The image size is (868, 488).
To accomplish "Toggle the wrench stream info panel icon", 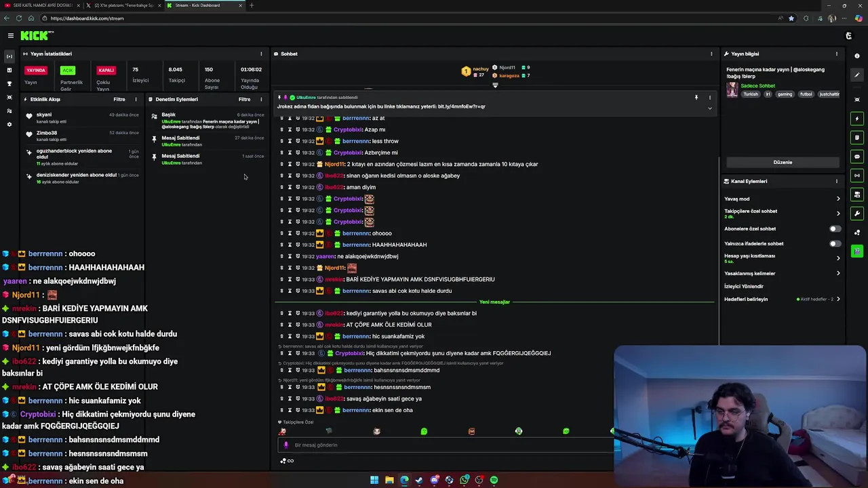I will click(x=857, y=213).
